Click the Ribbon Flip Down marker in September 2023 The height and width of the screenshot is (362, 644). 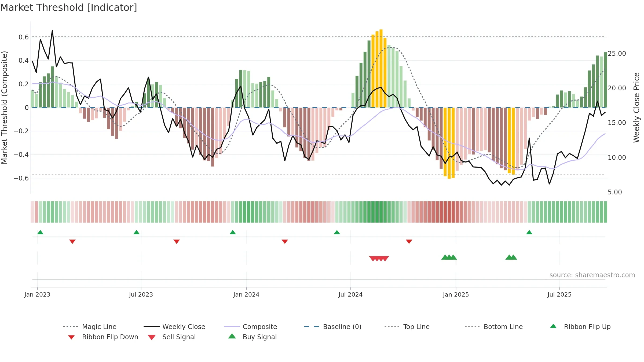click(x=177, y=242)
